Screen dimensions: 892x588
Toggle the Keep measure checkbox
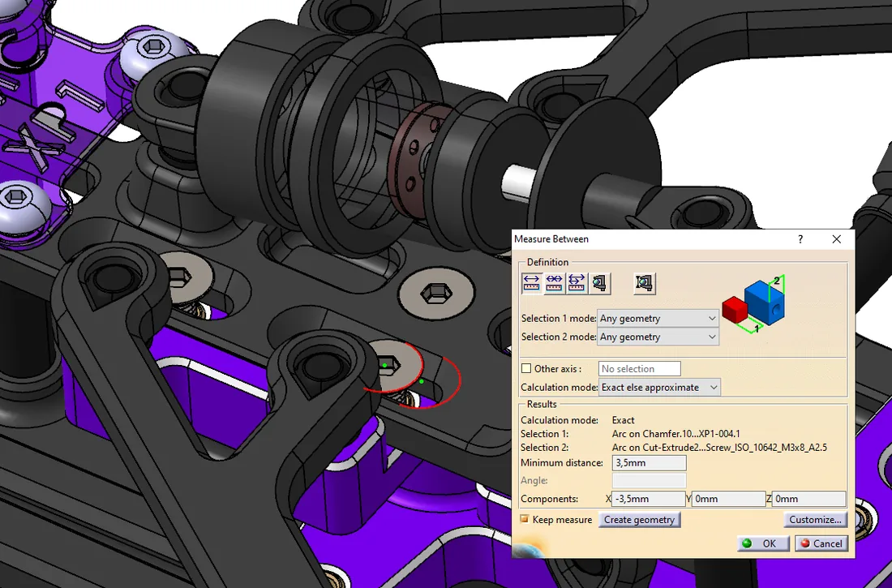(525, 519)
